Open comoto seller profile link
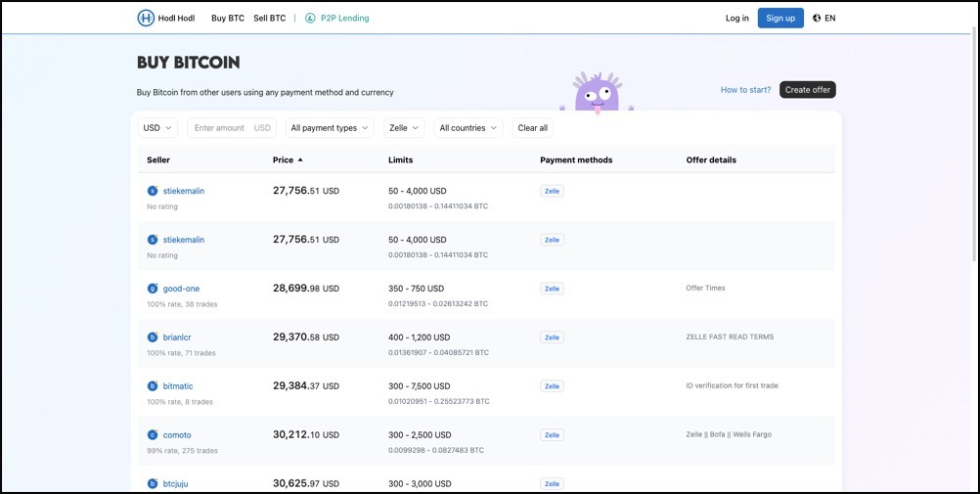980x494 pixels. 177,434
